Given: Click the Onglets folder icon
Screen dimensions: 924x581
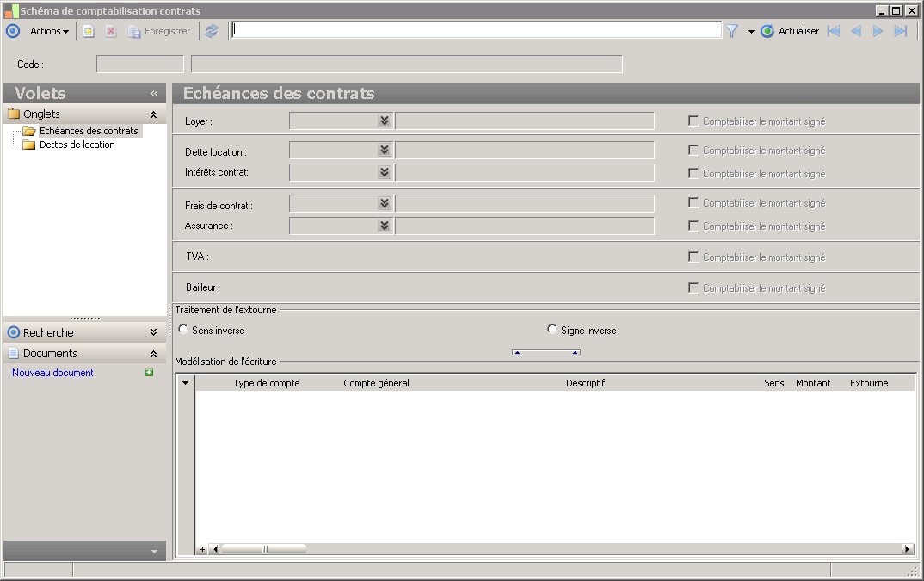Looking at the screenshot, I should coord(14,114).
